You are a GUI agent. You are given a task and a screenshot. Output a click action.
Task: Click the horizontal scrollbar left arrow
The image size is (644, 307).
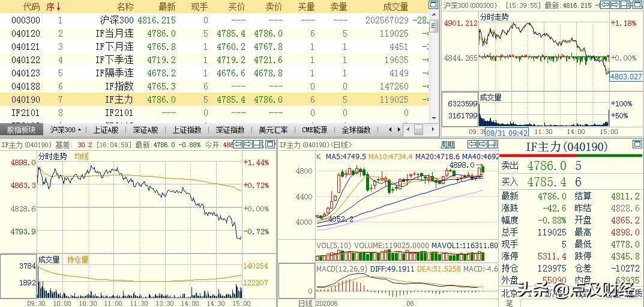[408, 130]
